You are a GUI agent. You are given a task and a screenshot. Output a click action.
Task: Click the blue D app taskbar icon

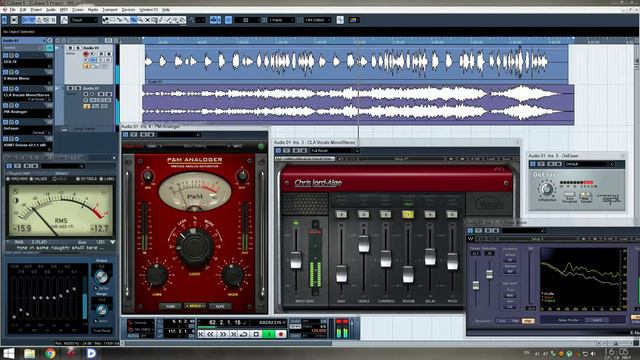tap(91, 353)
